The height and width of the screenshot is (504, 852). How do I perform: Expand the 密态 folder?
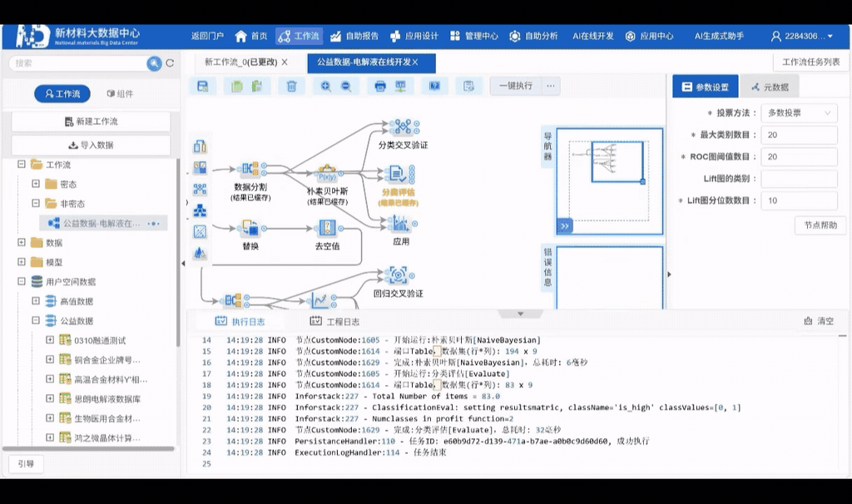tap(36, 184)
